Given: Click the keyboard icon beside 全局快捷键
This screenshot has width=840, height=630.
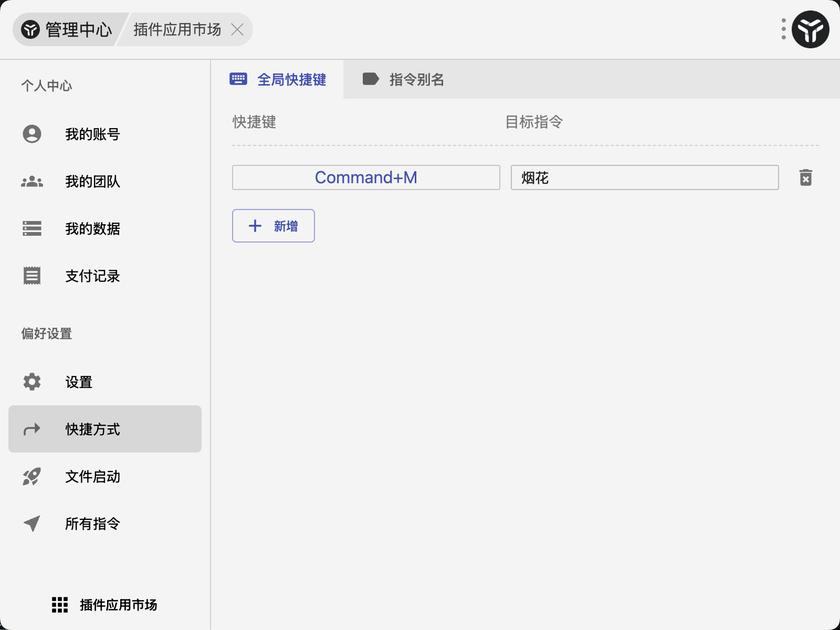Looking at the screenshot, I should click(x=238, y=79).
